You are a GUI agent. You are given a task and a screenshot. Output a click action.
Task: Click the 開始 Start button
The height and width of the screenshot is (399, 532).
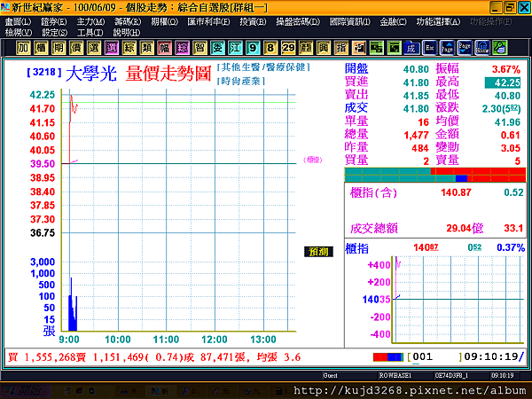(x=26, y=391)
